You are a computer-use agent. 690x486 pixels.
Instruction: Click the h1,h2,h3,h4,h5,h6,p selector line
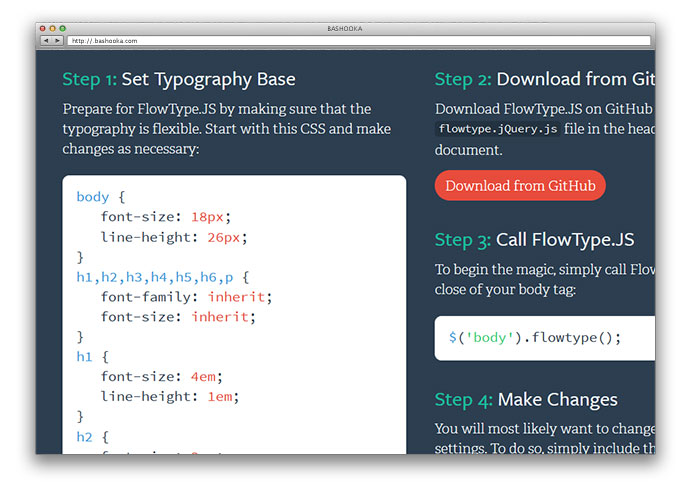click(162, 277)
